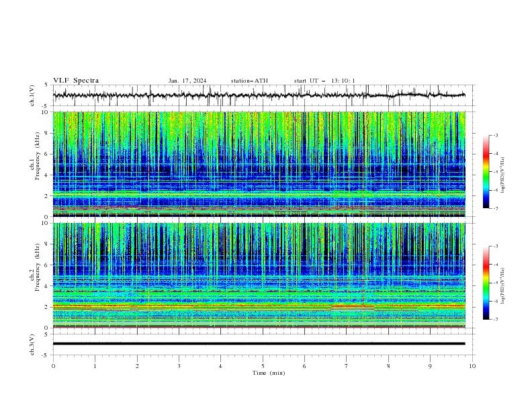The image size is (532, 411).
Task: Click the ch.2 frequency spectrogram panel
Action: tap(259, 275)
